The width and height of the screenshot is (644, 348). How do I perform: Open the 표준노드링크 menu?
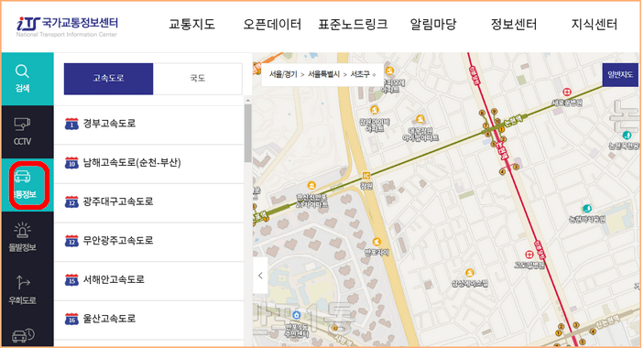[x=353, y=24]
